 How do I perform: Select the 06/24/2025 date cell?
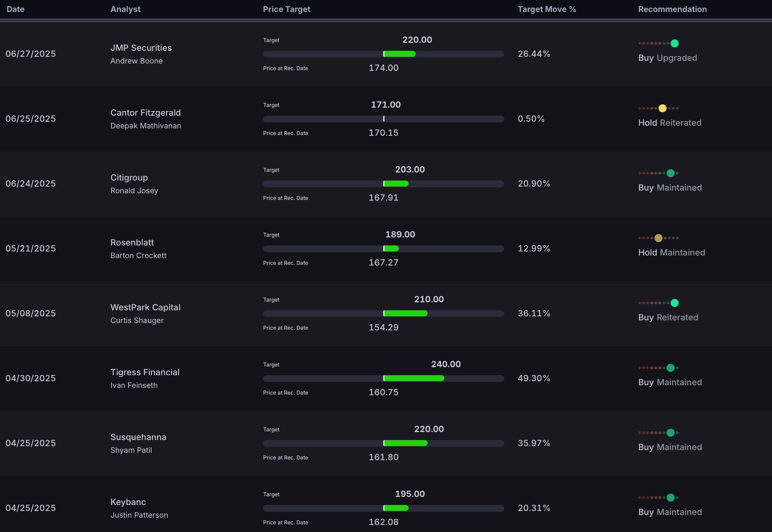pos(30,184)
